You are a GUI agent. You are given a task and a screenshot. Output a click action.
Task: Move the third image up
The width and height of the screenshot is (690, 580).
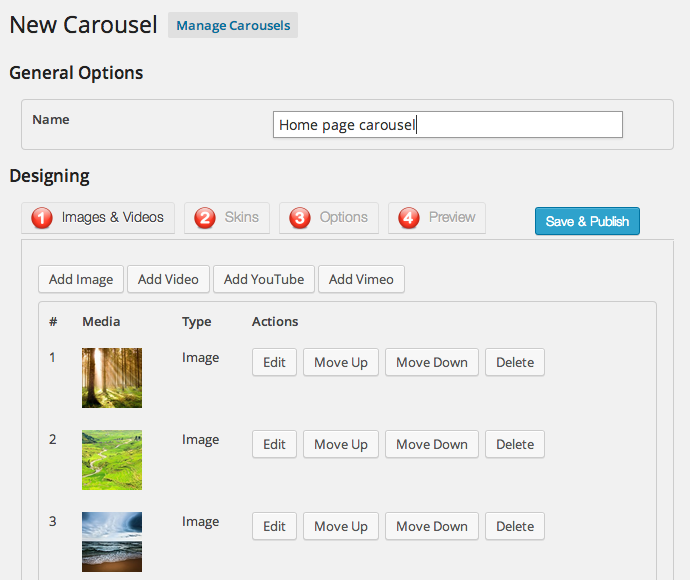[x=340, y=526]
